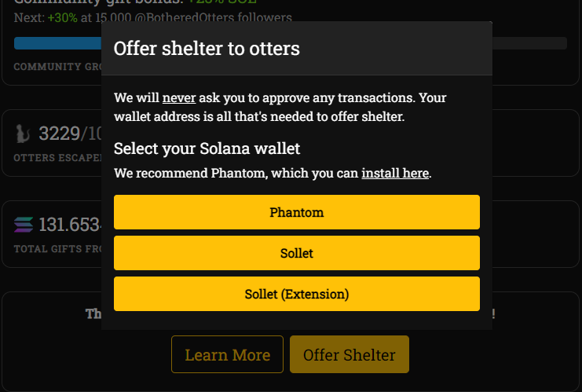Click the "Offer shelter to otters" dialog title
The width and height of the screenshot is (582, 392).
point(207,49)
